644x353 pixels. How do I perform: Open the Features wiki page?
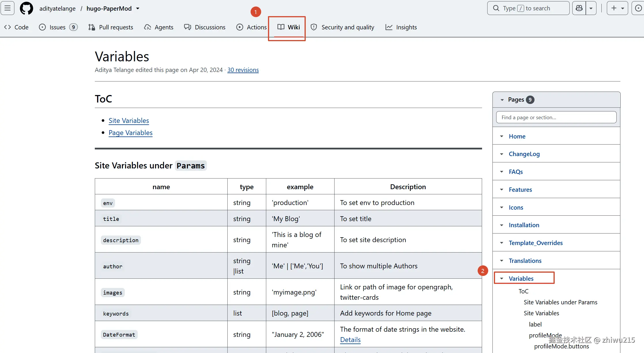pyautogui.click(x=520, y=190)
